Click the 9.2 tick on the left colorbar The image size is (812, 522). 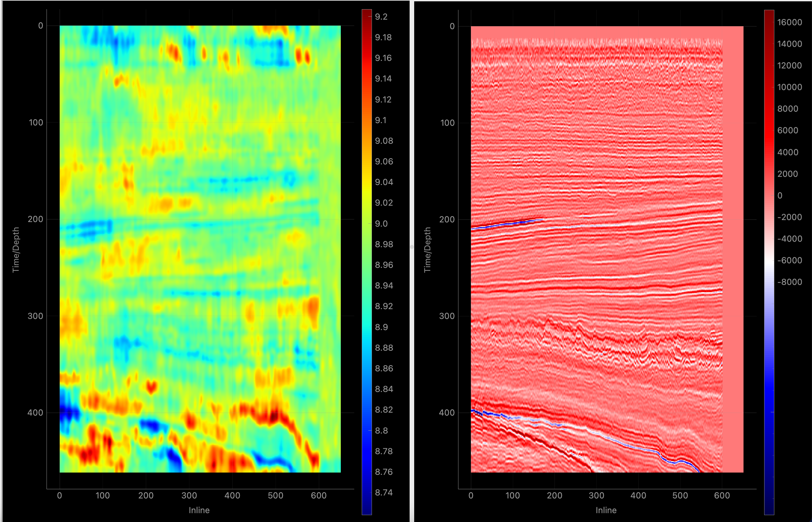pos(381,17)
